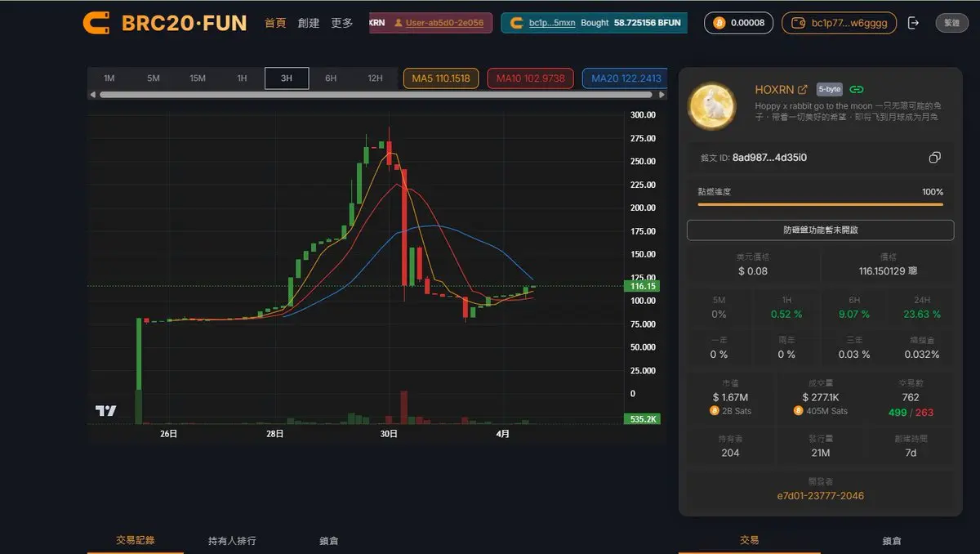Open the 創建 create menu
This screenshot has width=980, height=554.
pyautogui.click(x=309, y=23)
